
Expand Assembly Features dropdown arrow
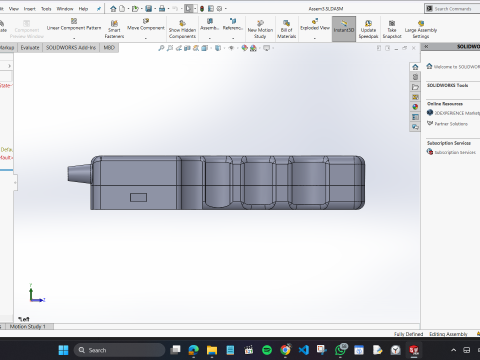tap(210, 38)
